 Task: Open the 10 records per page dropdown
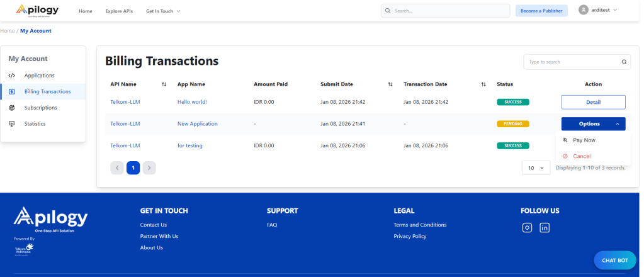[x=536, y=168]
